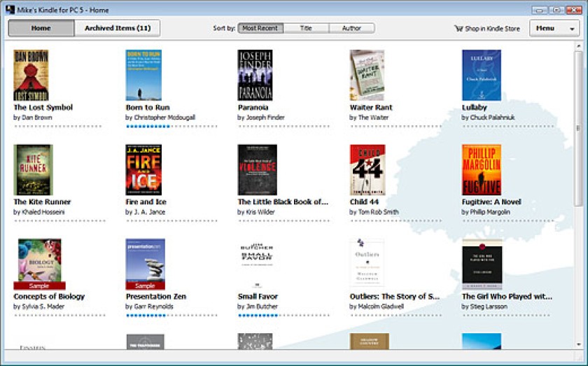Click author text by Dan Brown
Viewport: 588px width, 366px height.
tap(33, 118)
